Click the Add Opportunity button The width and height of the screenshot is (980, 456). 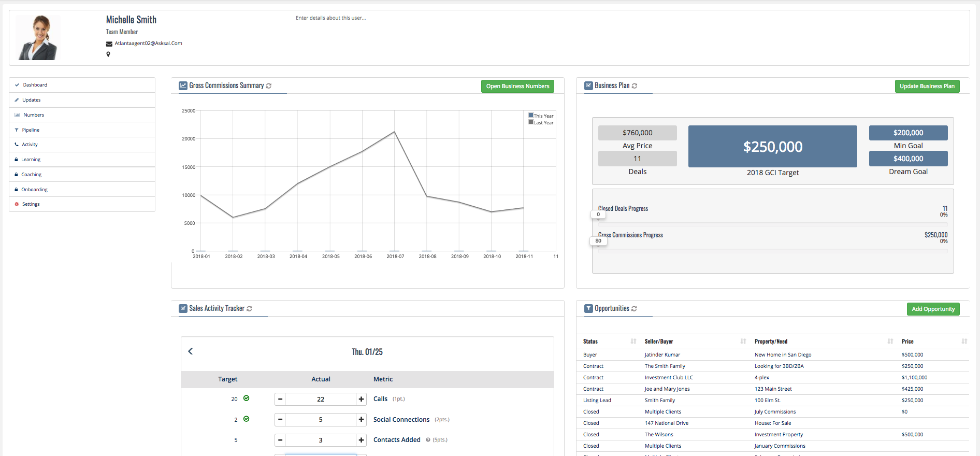[933, 309]
